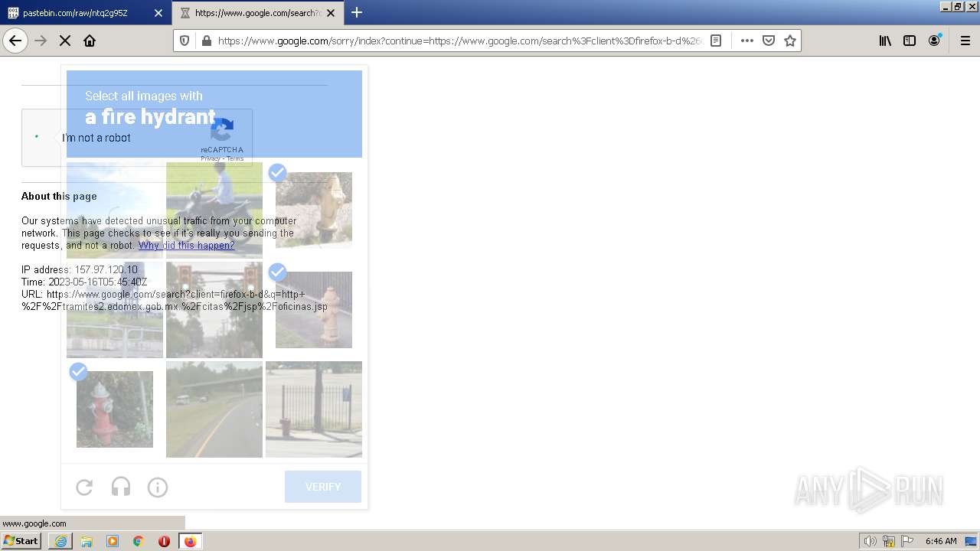Check the I'm not a robot box
Screen dimensions: 980x551
coord(37,138)
